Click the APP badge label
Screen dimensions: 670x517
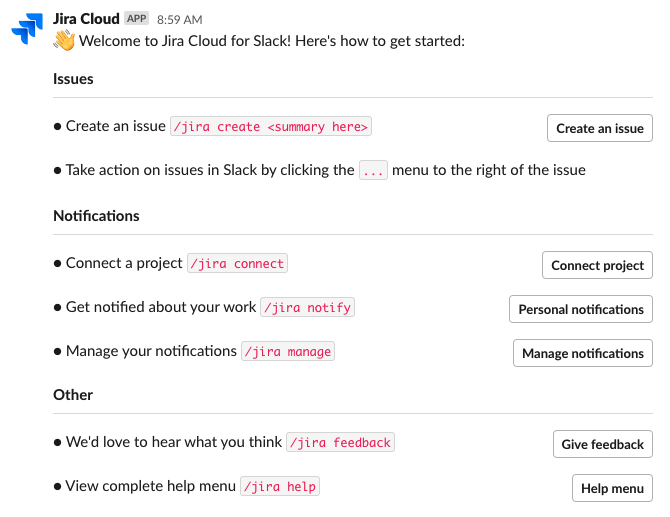(136, 19)
